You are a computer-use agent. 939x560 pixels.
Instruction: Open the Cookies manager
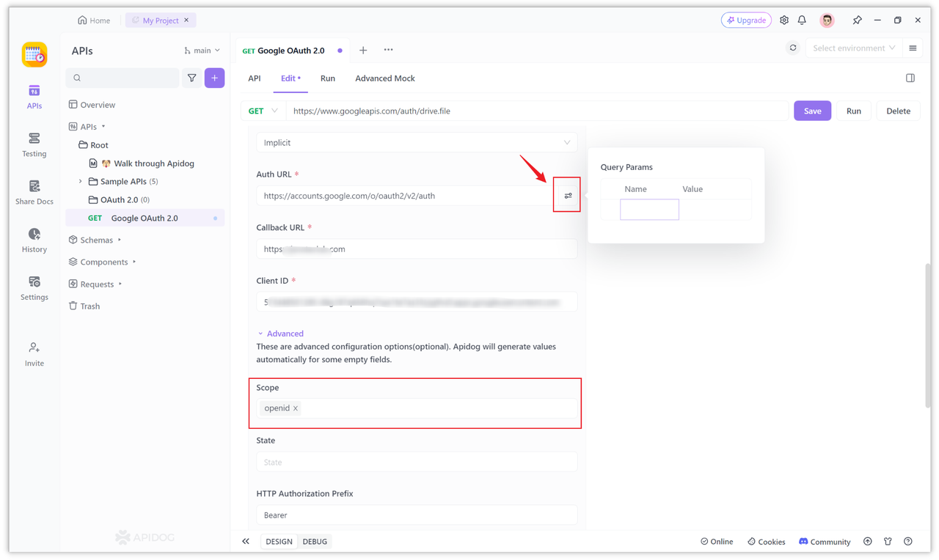[767, 542]
